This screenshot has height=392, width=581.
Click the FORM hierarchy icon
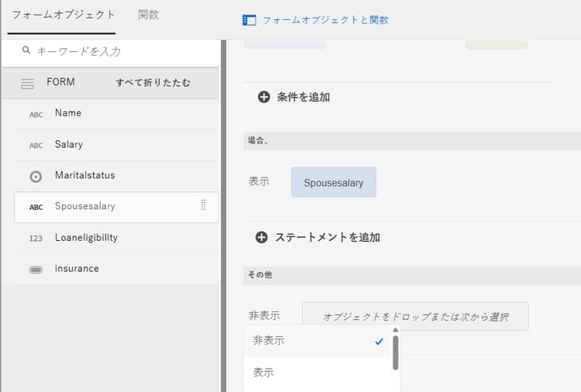[x=27, y=84]
